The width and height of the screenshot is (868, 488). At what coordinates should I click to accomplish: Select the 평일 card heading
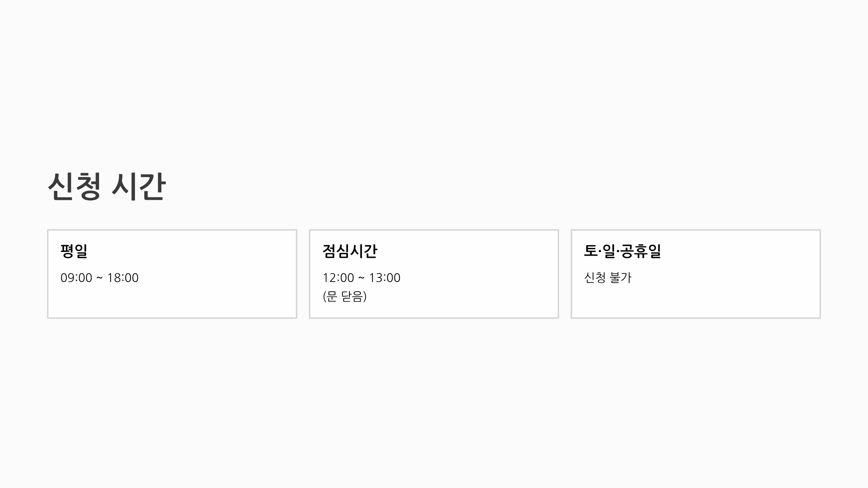74,251
